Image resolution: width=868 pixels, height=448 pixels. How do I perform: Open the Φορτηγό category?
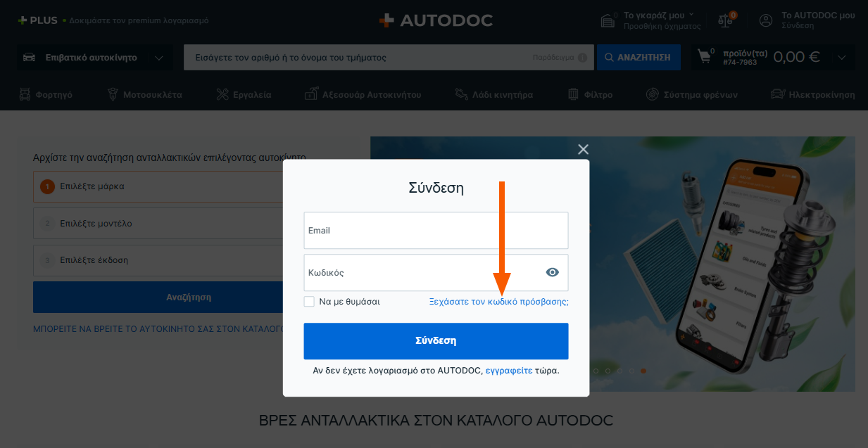click(x=45, y=94)
